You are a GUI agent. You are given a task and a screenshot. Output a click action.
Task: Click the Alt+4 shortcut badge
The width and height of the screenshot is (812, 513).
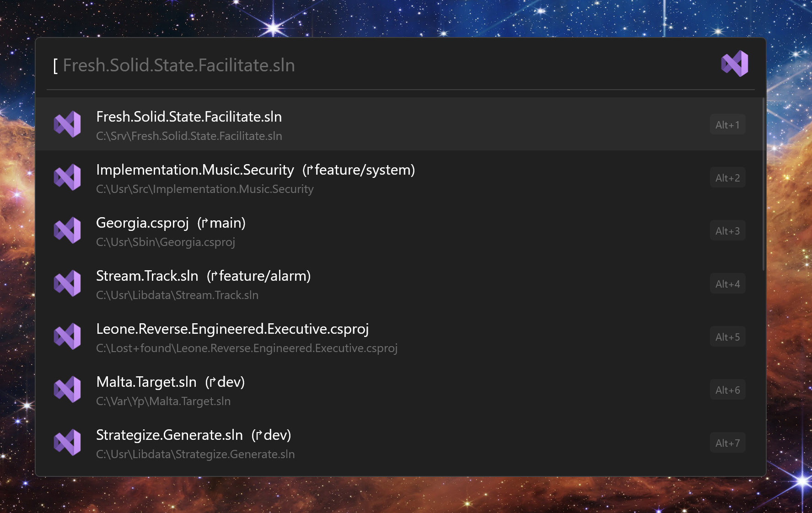(727, 284)
